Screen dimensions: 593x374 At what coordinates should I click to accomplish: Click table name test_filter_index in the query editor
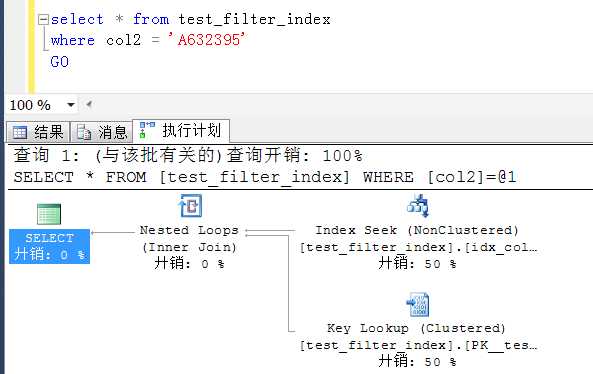[x=255, y=19]
